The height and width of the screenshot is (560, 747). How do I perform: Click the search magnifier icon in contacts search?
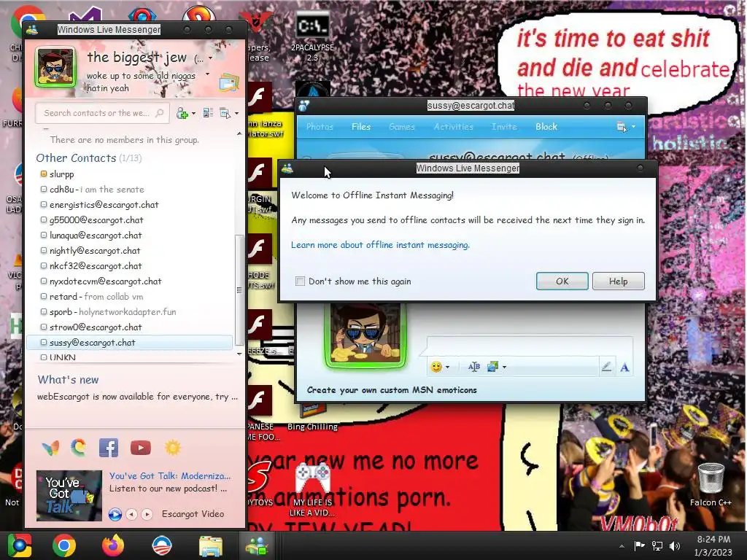(x=160, y=113)
